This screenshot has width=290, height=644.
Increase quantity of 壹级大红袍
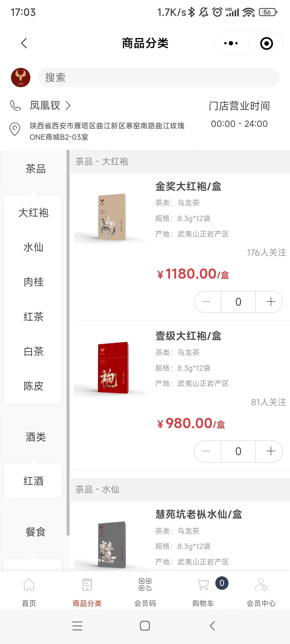click(x=271, y=451)
